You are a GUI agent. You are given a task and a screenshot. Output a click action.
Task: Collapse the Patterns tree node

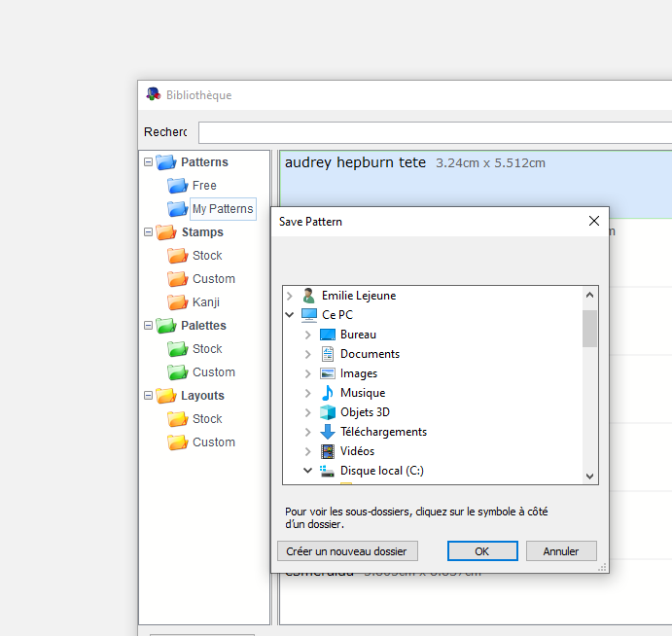pos(148,162)
